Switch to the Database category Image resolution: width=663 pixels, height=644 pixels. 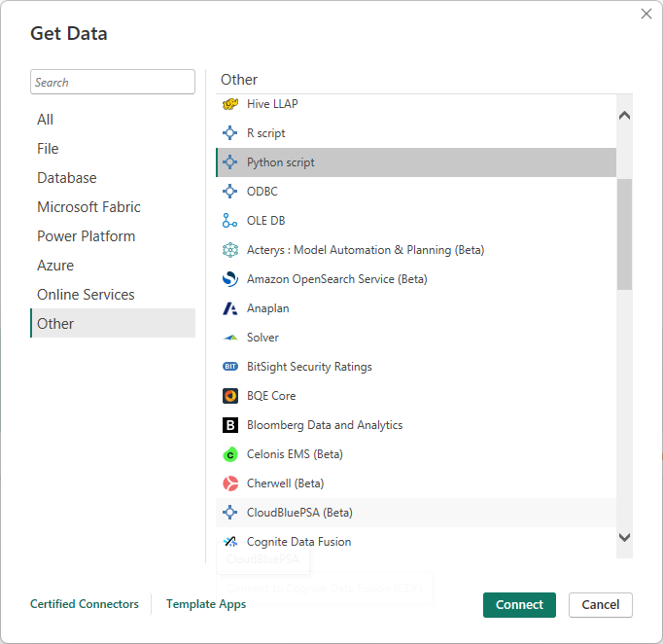[x=67, y=178]
